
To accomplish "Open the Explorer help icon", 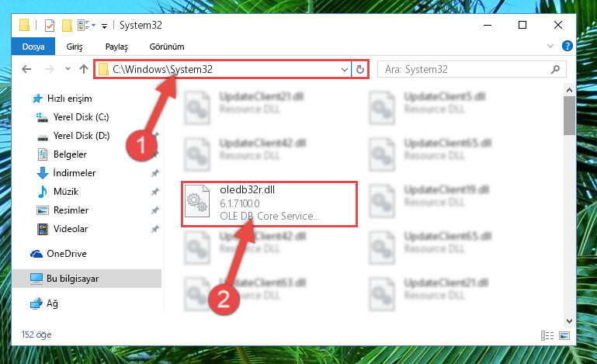I will tap(567, 46).
